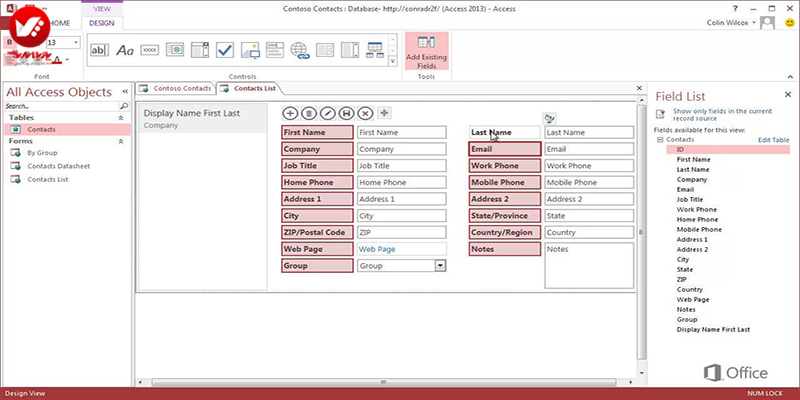Viewport: 800px width, 400px height.
Task: Select the Hyperlink control
Action: click(300, 50)
